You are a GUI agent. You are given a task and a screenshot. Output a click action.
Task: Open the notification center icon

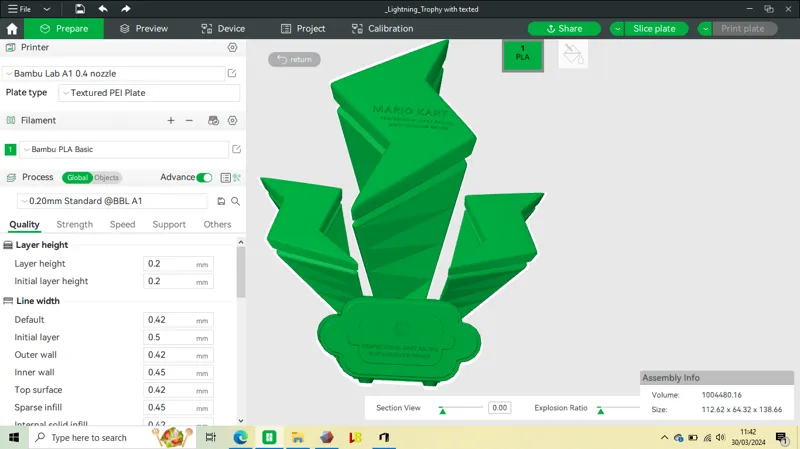pyautogui.click(x=781, y=437)
